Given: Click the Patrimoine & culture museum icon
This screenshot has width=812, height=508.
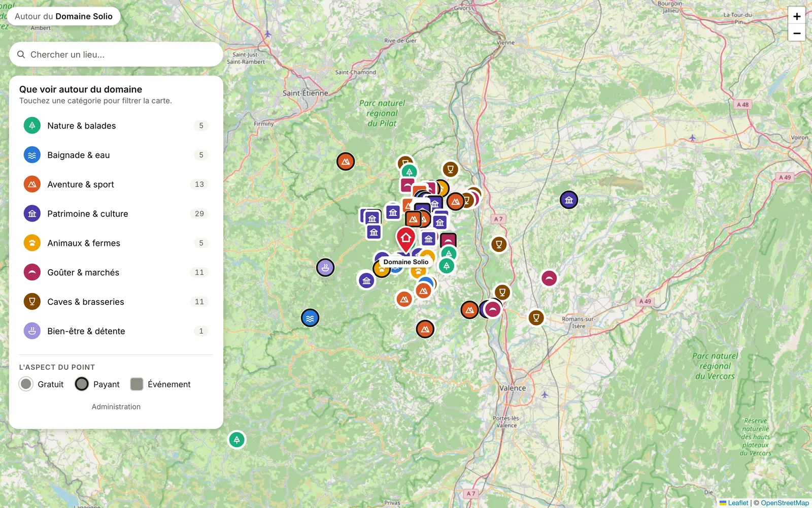Looking at the screenshot, I should pos(32,214).
